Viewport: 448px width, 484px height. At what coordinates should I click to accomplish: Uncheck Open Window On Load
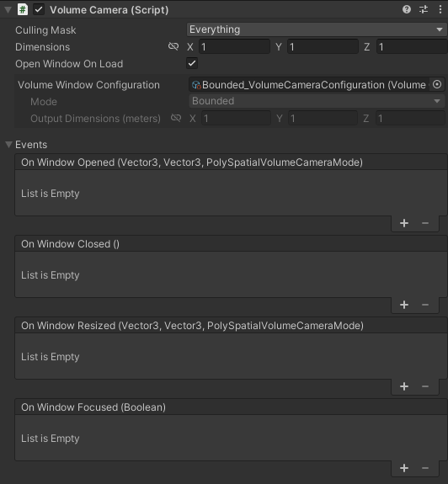point(192,64)
